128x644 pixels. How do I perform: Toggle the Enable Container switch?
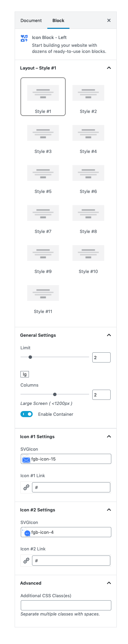[x=27, y=414]
